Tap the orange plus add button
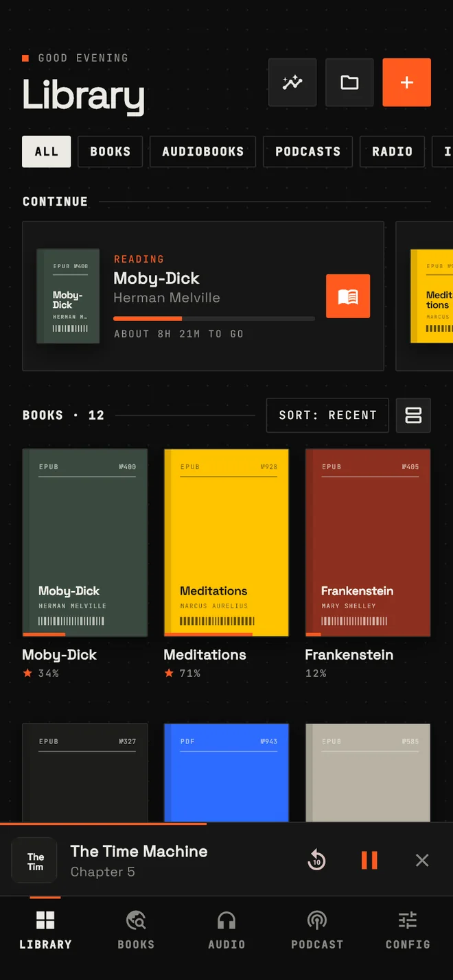453x980 pixels. [406, 82]
